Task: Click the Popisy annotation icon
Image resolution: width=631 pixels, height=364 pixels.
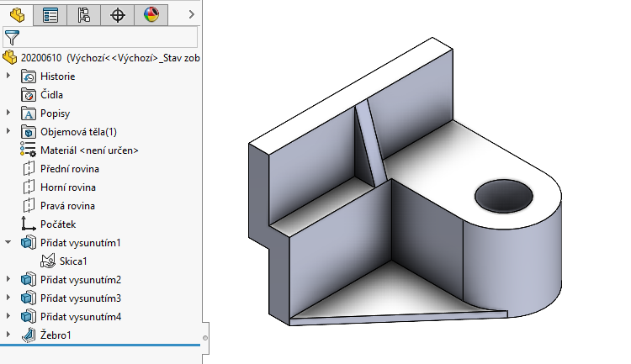Action: [28, 113]
